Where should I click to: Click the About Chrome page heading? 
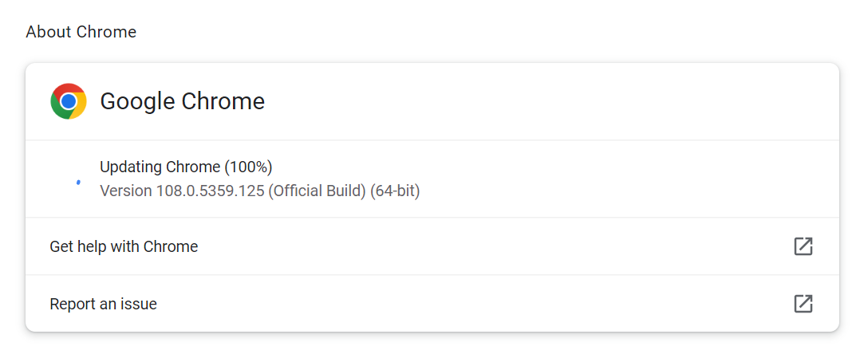81,32
